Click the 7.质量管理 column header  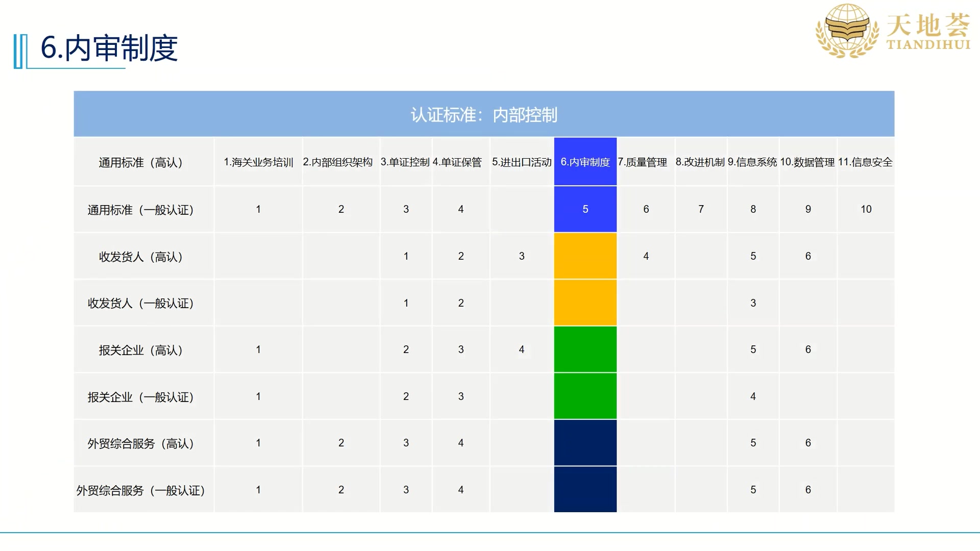[642, 162]
